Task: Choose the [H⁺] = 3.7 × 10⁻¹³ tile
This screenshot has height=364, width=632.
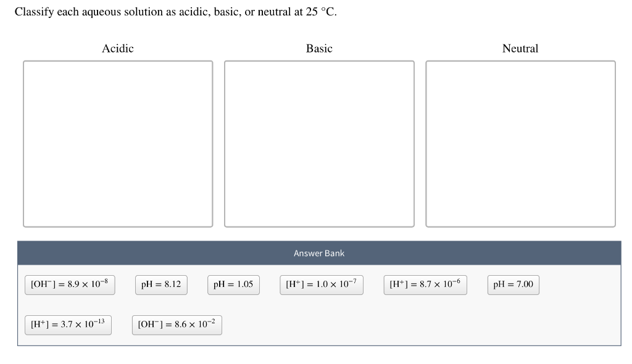Action: tap(68, 325)
